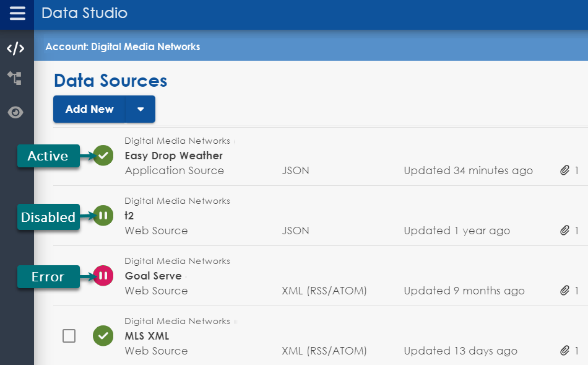The image size is (588, 365).
Task: Click the paperclip icon on Easy Drop Weather
Action: [x=564, y=170]
